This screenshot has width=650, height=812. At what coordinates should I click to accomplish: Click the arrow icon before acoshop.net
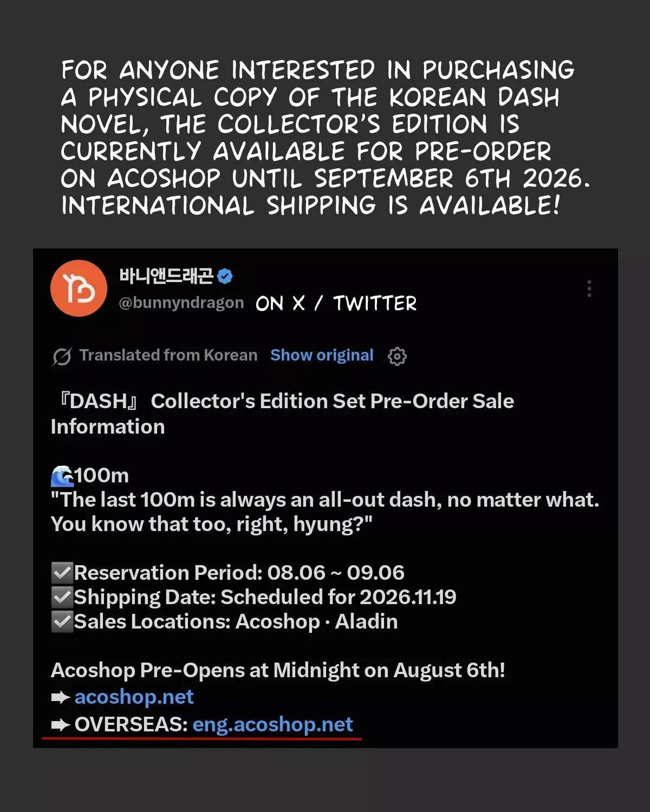[x=61, y=697]
